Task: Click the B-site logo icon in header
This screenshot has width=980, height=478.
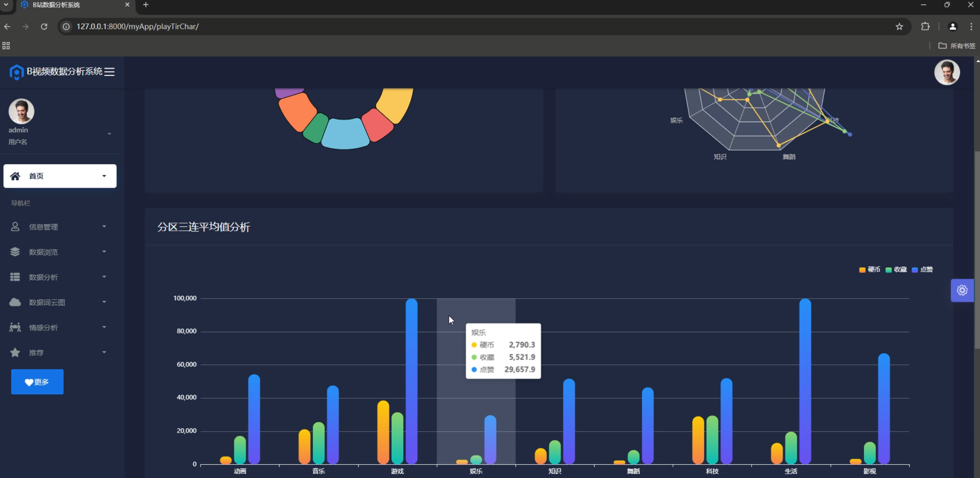Action: [17, 72]
